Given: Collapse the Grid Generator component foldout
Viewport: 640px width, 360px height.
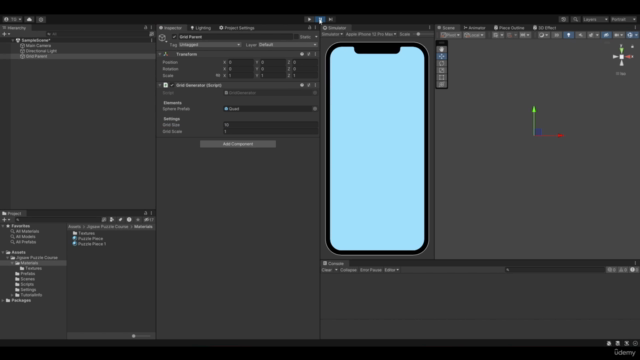Looking at the screenshot, I should pyautogui.click(x=160, y=85).
